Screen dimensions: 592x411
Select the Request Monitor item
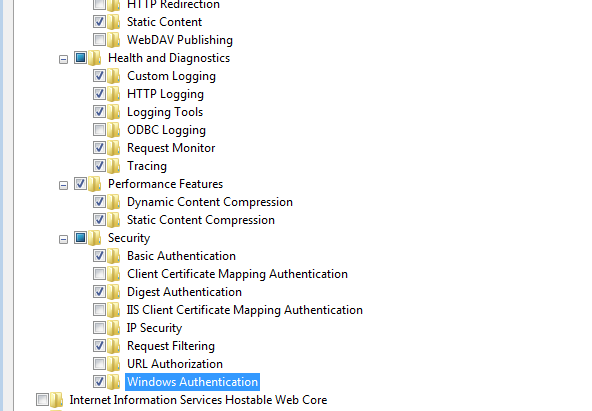click(x=171, y=148)
